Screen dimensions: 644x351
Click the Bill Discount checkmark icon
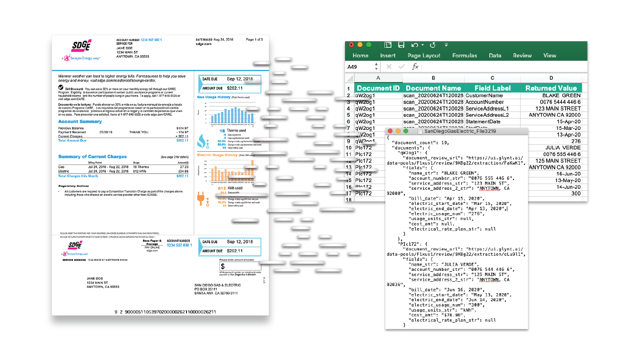[x=61, y=88]
